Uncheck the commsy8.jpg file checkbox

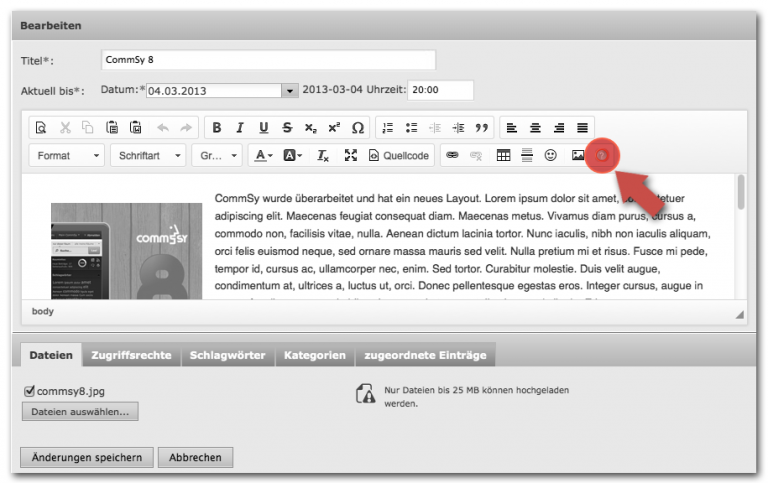coord(29,391)
